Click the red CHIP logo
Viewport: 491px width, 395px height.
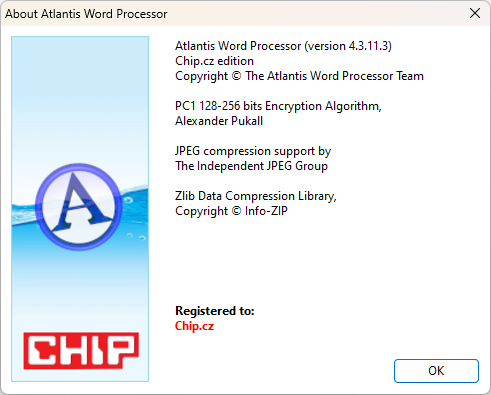click(81, 351)
